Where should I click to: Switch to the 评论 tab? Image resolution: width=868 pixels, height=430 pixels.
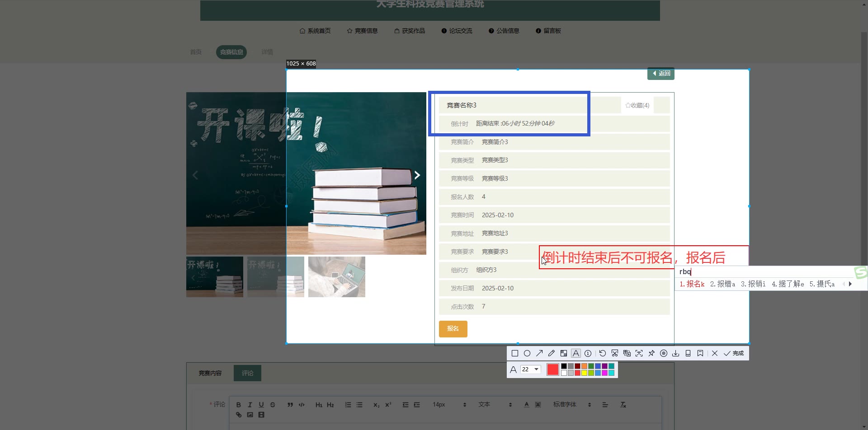pos(247,373)
